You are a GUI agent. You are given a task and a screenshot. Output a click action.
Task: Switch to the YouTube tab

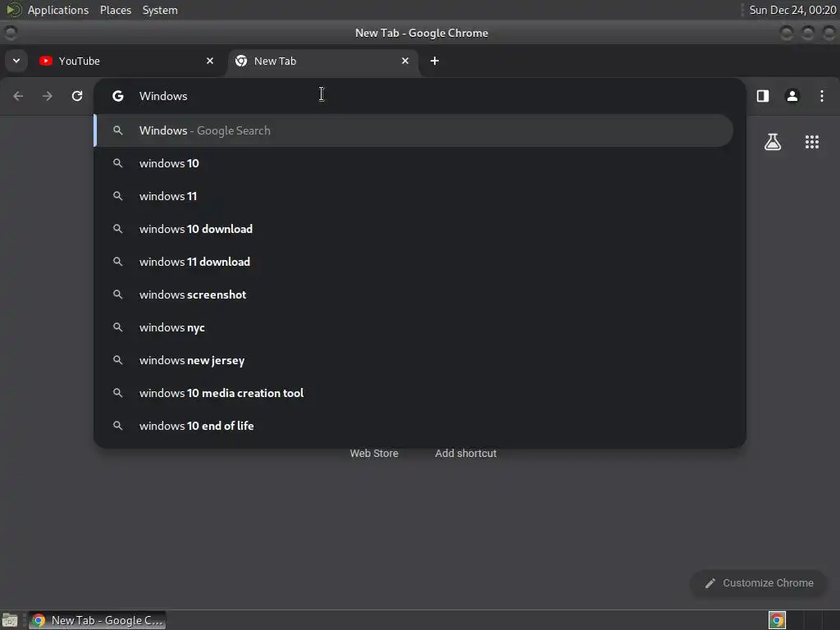pyautogui.click(x=126, y=61)
